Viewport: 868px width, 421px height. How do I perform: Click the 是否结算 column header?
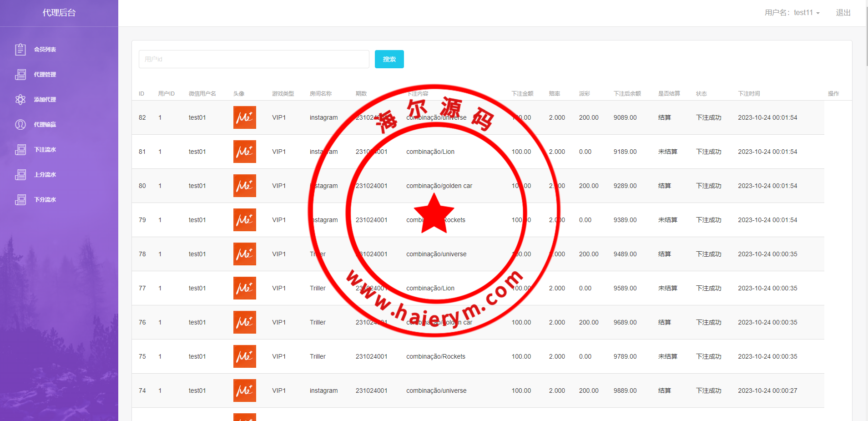point(669,94)
